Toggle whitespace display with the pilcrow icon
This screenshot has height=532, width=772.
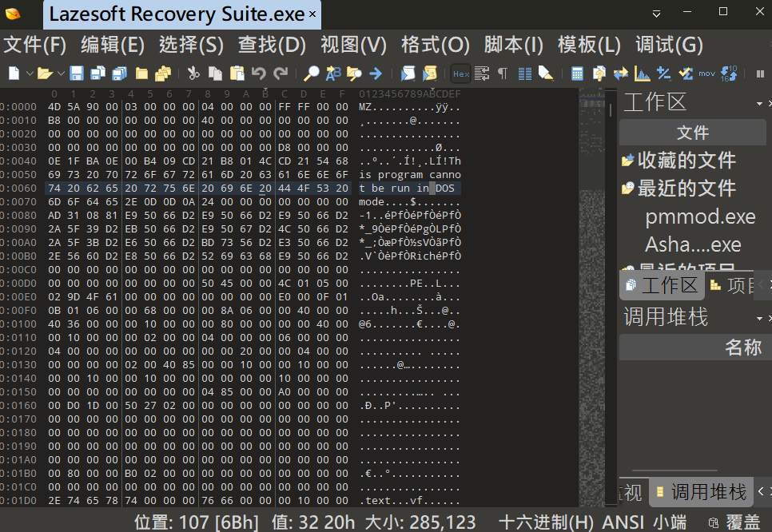(x=503, y=73)
